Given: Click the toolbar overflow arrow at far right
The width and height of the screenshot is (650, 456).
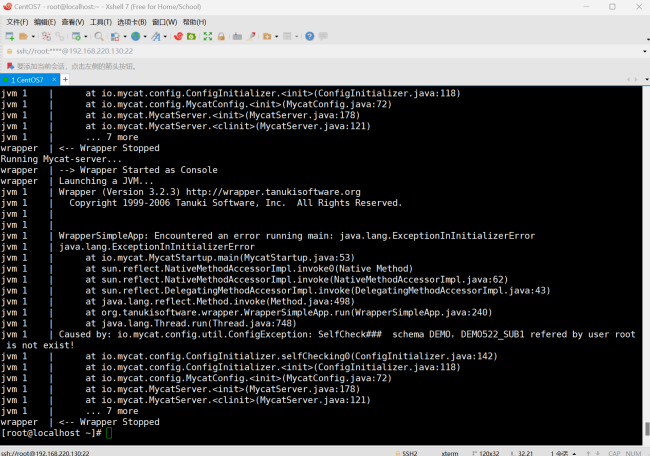Looking at the screenshot, I should click(648, 40).
